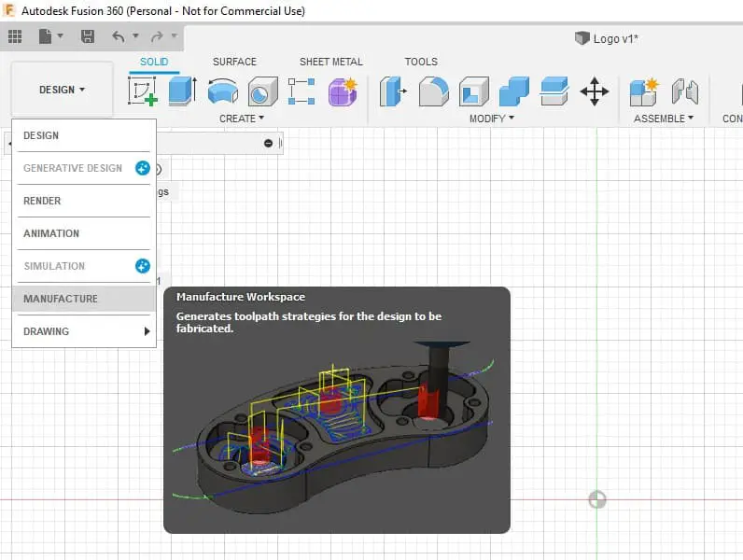
Task: Select the Revolve tool
Action: coord(223,91)
